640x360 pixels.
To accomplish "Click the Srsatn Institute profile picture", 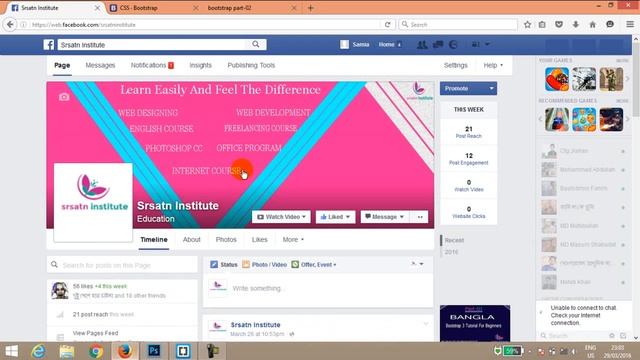I will coord(93,202).
